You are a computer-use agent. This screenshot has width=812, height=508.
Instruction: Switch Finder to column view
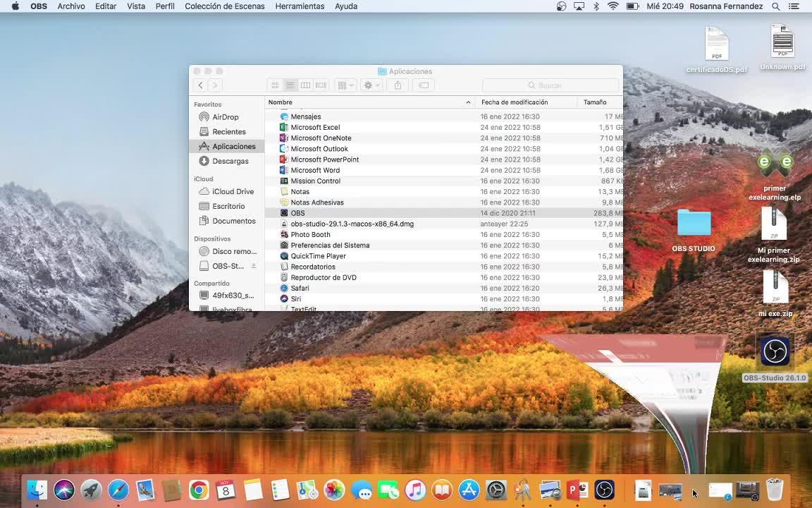coord(305,85)
